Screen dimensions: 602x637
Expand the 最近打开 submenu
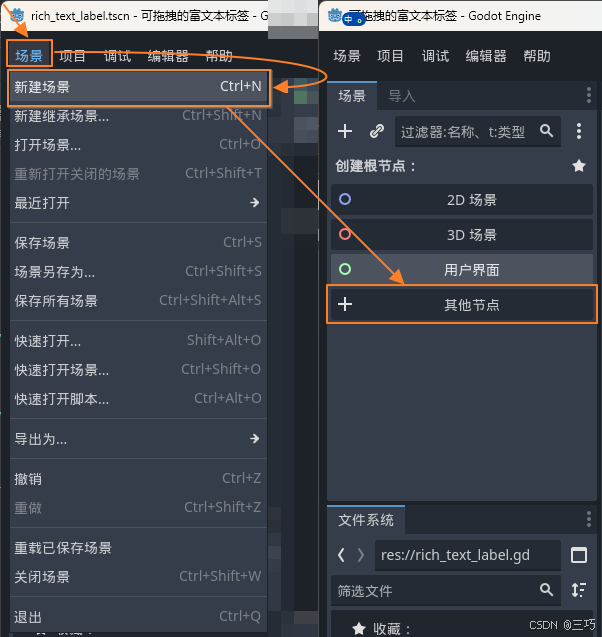click(x=139, y=203)
